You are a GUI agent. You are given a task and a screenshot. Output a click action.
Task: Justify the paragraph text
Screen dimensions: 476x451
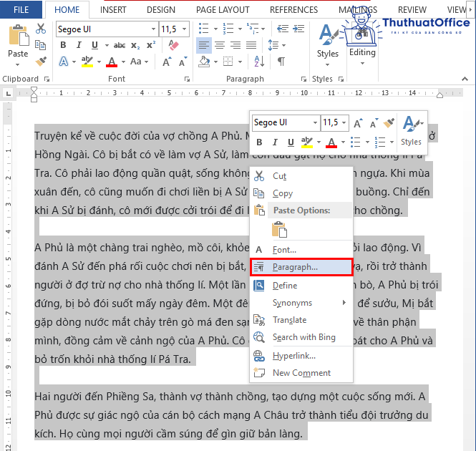[251, 45]
